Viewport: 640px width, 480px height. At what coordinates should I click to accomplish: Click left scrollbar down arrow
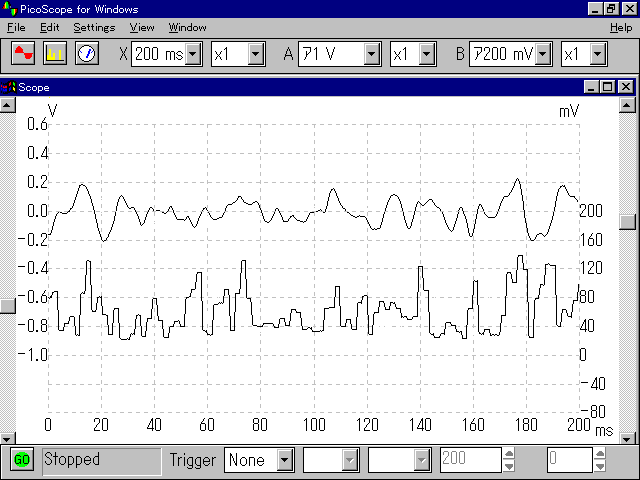click(8, 439)
